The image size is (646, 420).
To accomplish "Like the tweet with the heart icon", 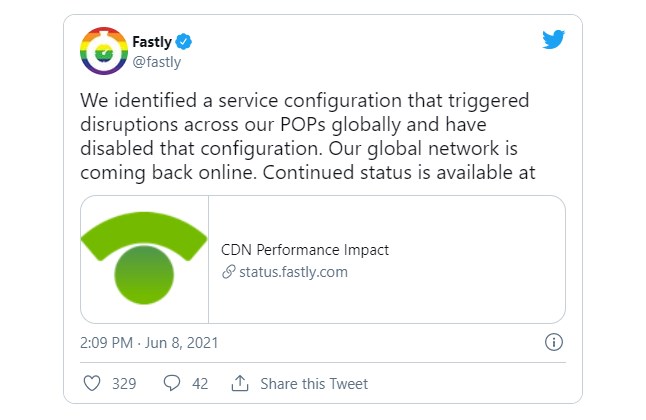I will point(92,383).
